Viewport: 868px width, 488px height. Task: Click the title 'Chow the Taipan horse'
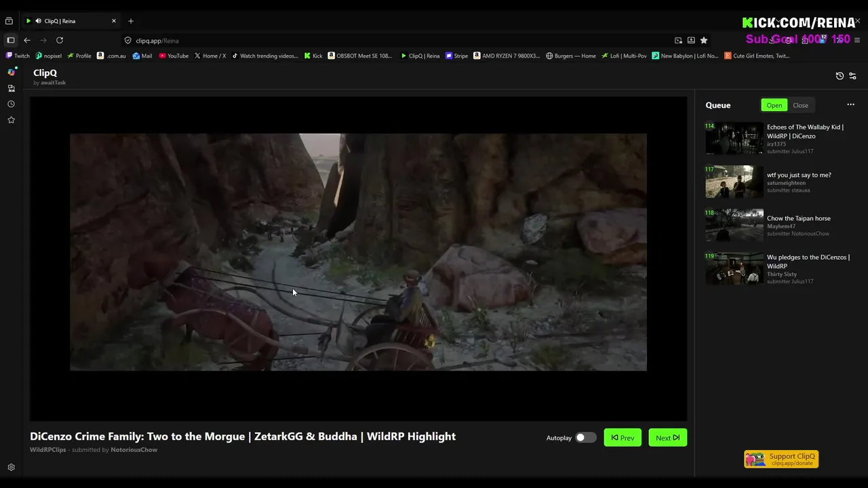point(798,218)
